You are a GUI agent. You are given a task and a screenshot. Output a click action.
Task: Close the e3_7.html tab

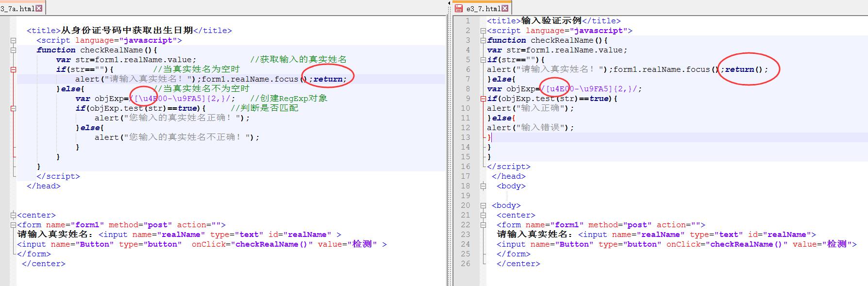pyautogui.click(x=505, y=8)
